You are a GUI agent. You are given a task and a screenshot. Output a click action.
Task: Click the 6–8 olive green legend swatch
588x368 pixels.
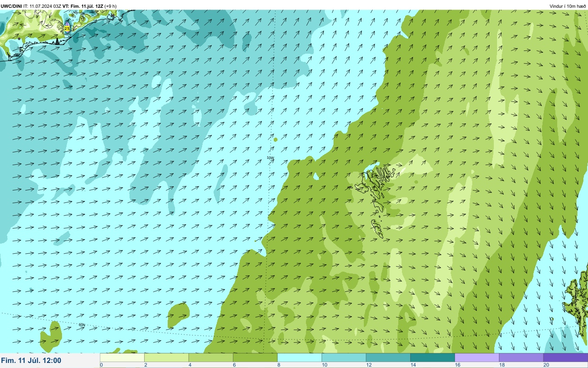pos(255,357)
